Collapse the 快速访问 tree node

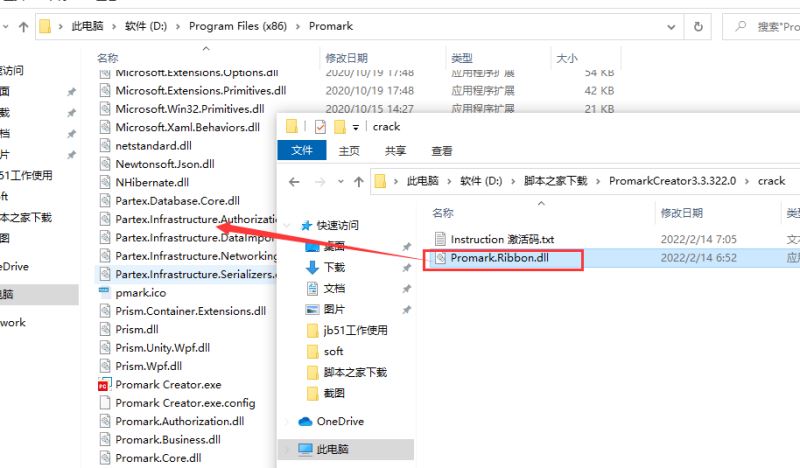pyautogui.click(x=287, y=226)
